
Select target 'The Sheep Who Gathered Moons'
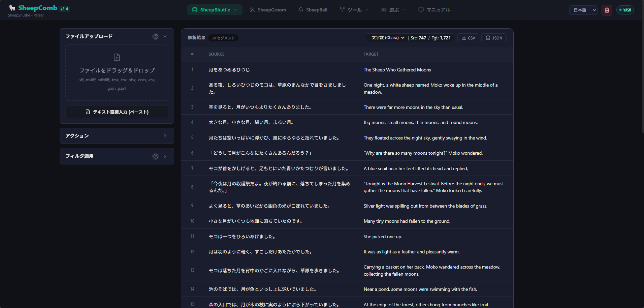397,70
